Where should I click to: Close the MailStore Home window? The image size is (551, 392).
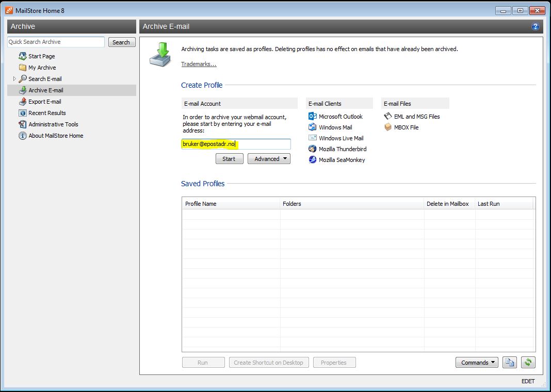click(x=537, y=11)
